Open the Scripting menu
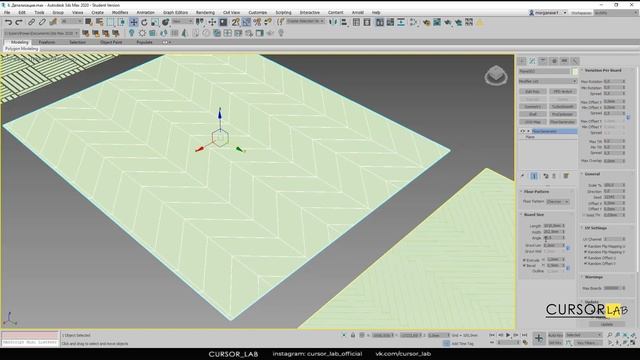 [x=283, y=13]
